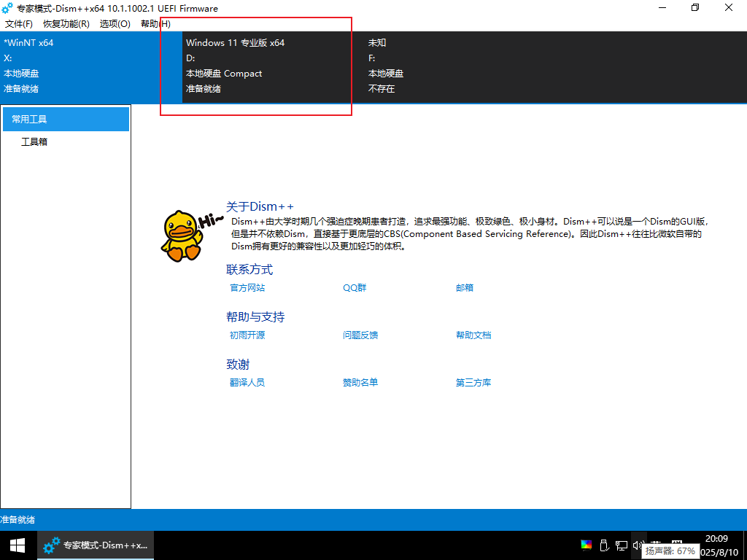
Task: Click the speaker volume tray icon
Action: [x=638, y=544]
